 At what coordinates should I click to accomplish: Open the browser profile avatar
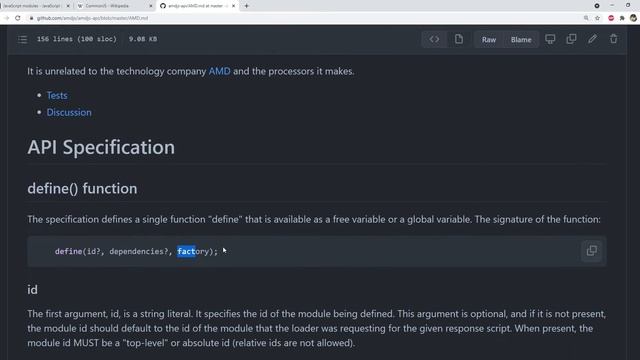pos(633,18)
